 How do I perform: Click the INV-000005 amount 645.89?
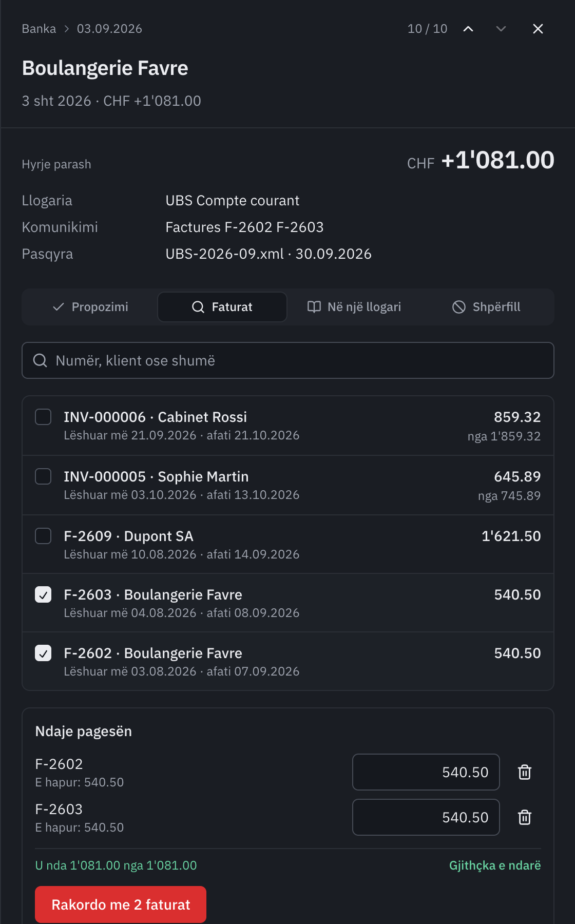tap(517, 476)
